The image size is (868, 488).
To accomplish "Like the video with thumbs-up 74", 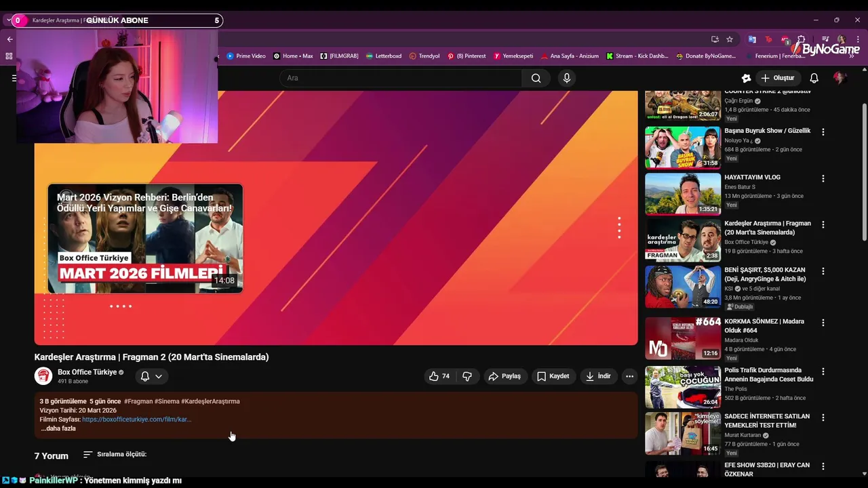I will point(439,376).
